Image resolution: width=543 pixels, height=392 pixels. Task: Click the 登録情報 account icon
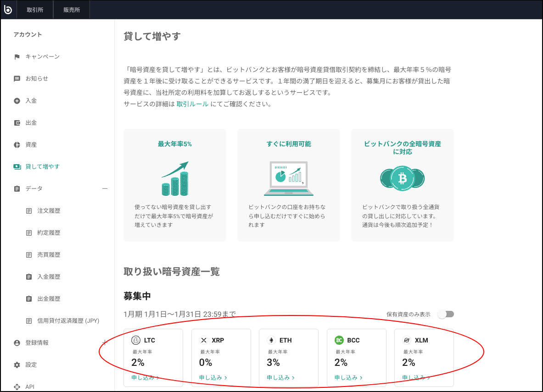pos(17,343)
